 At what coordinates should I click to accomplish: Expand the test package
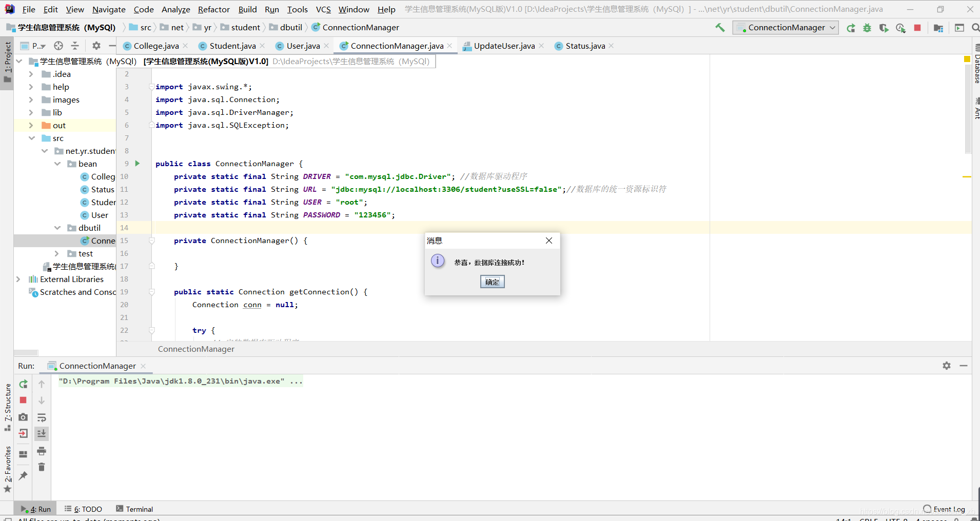(x=57, y=253)
